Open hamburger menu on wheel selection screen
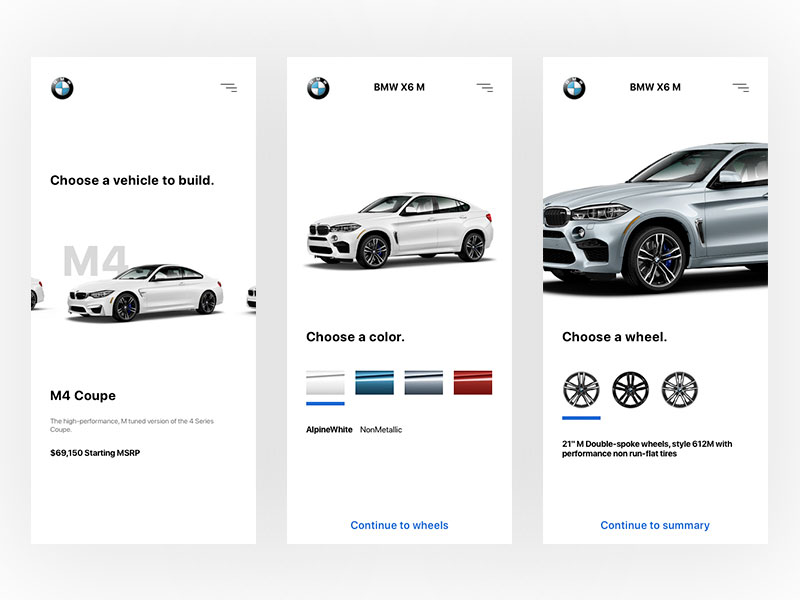The width and height of the screenshot is (800, 600). point(741,88)
